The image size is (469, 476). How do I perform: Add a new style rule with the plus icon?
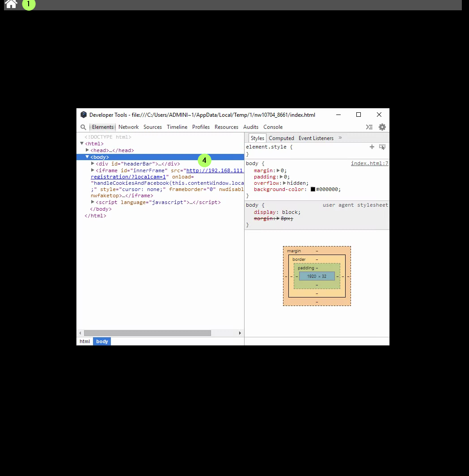[x=372, y=147]
